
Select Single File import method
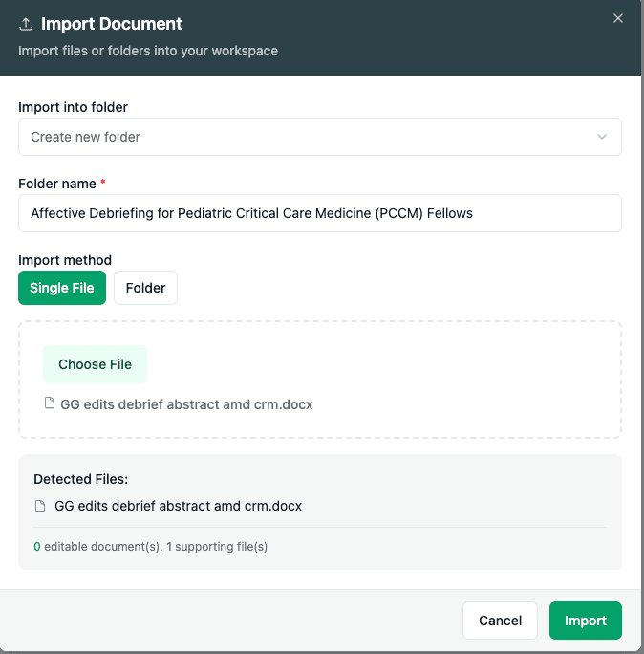[62, 288]
